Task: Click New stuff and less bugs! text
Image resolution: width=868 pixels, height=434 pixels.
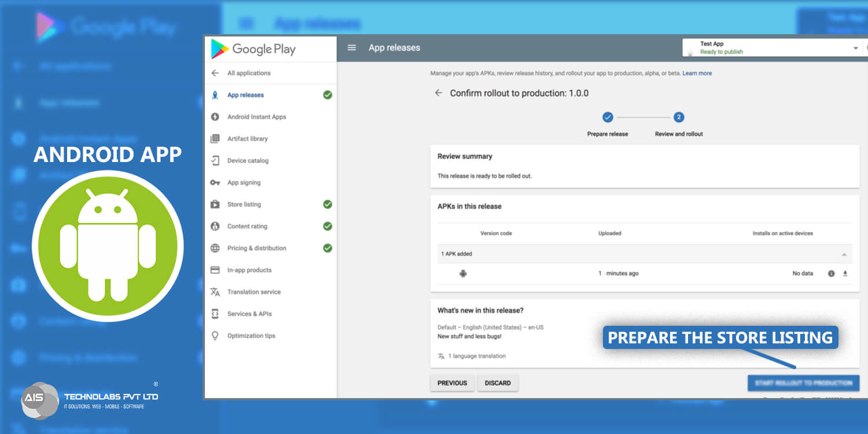Action: coord(469,336)
